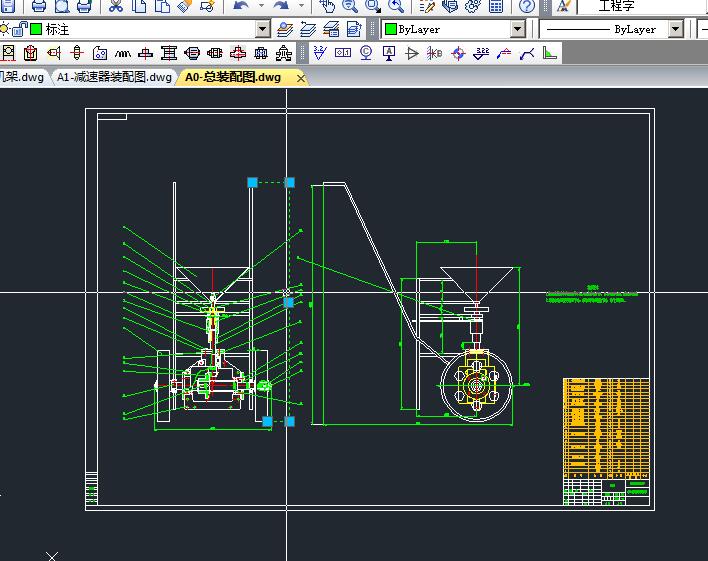Click the 工程字 text style field
This screenshot has width=708, height=561.
[643, 5]
